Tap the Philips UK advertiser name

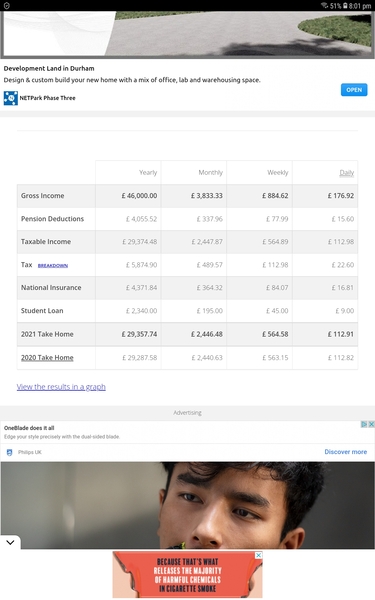pyautogui.click(x=30, y=452)
